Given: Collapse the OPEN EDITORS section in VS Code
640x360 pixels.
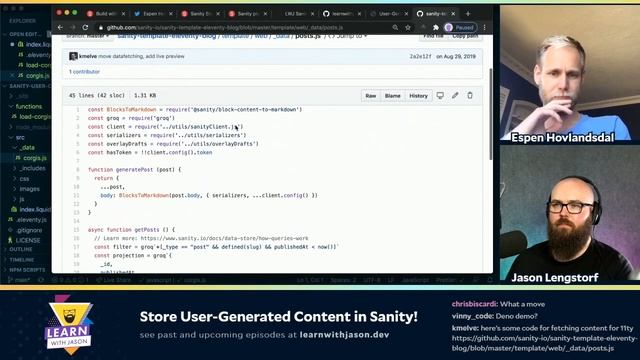Looking at the screenshot, I should (x=24, y=34).
